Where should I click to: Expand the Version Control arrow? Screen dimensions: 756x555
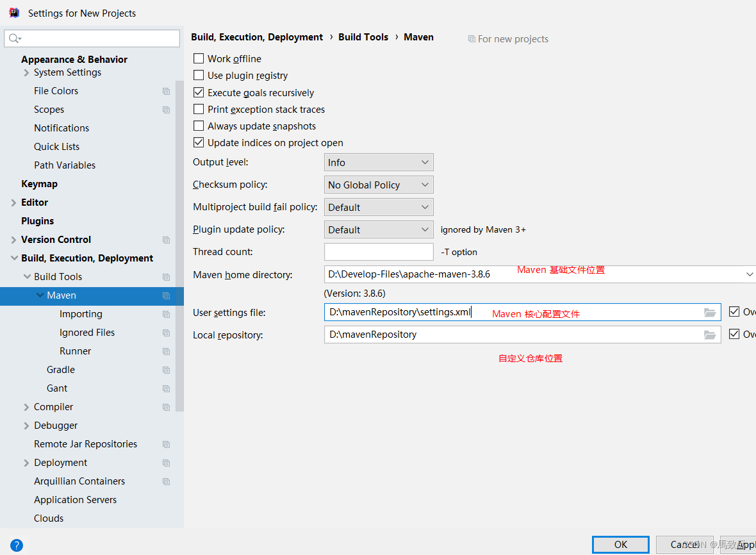(13, 240)
